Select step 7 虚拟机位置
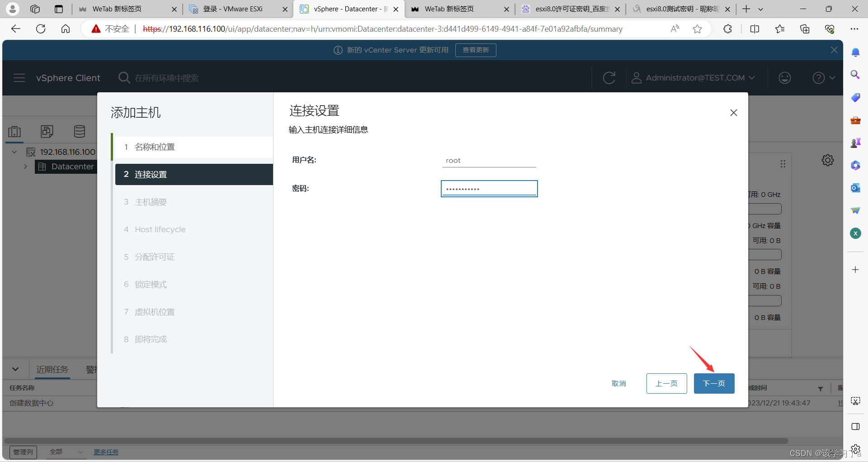This screenshot has width=868, height=462. point(194,312)
